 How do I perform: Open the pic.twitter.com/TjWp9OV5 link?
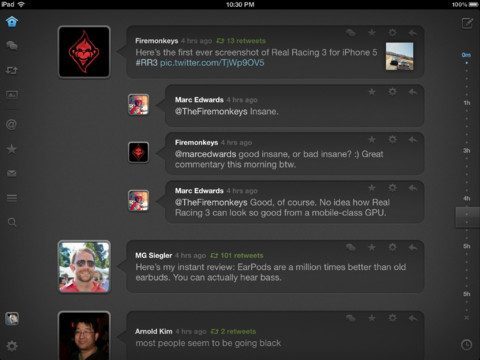(x=212, y=63)
